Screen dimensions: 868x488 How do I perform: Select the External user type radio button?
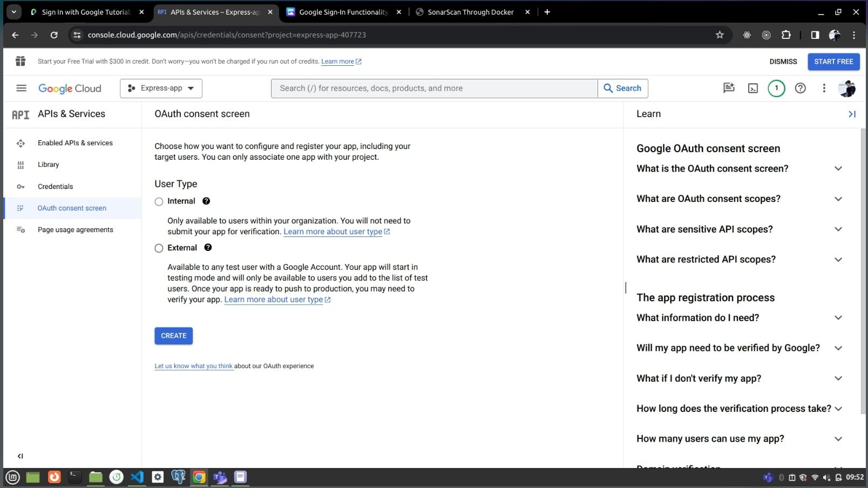pos(159,248)
